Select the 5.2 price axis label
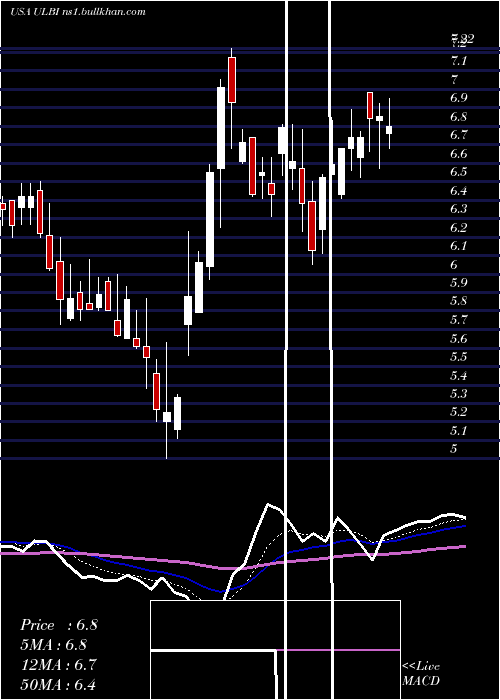 pyautogui.click(x=459, y=412)
